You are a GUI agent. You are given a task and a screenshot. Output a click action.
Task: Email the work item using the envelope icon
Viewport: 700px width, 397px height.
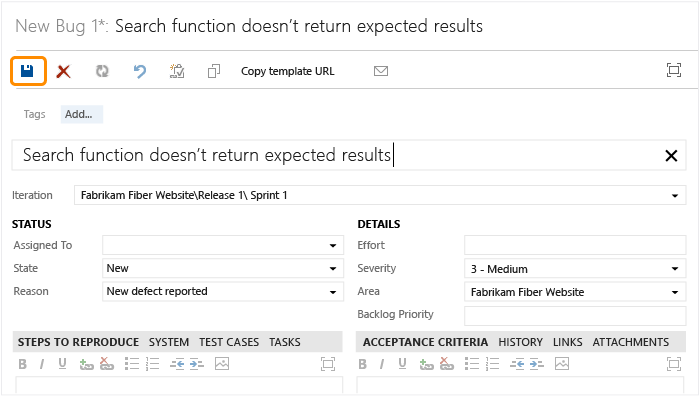click(x=381, y=71)
